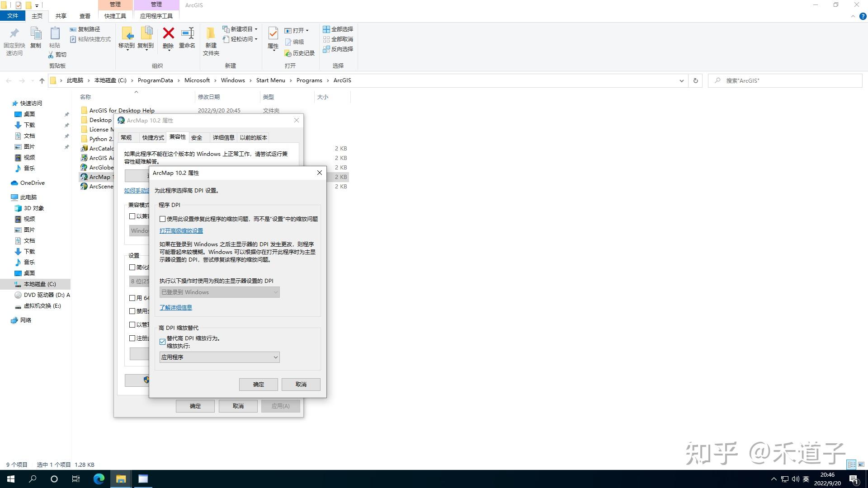Click the learn more details link
Viewport: 868px width, 488px height.
(x=176, y=307)
